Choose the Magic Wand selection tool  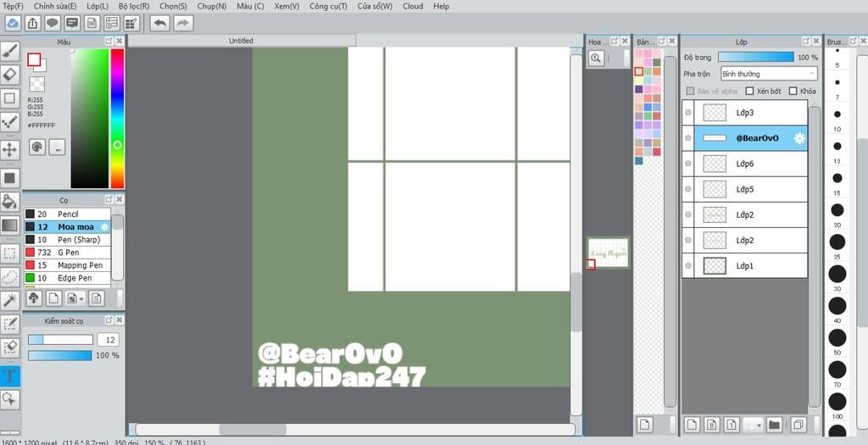coord(10,300)
